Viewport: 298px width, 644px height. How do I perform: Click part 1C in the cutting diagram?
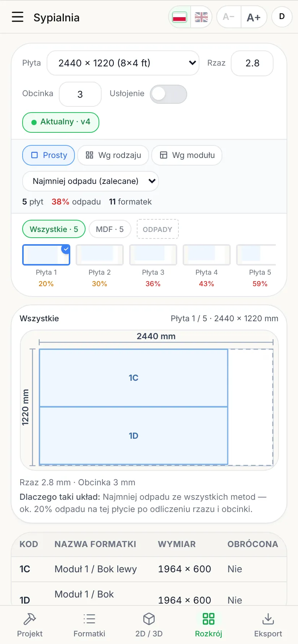133,378
